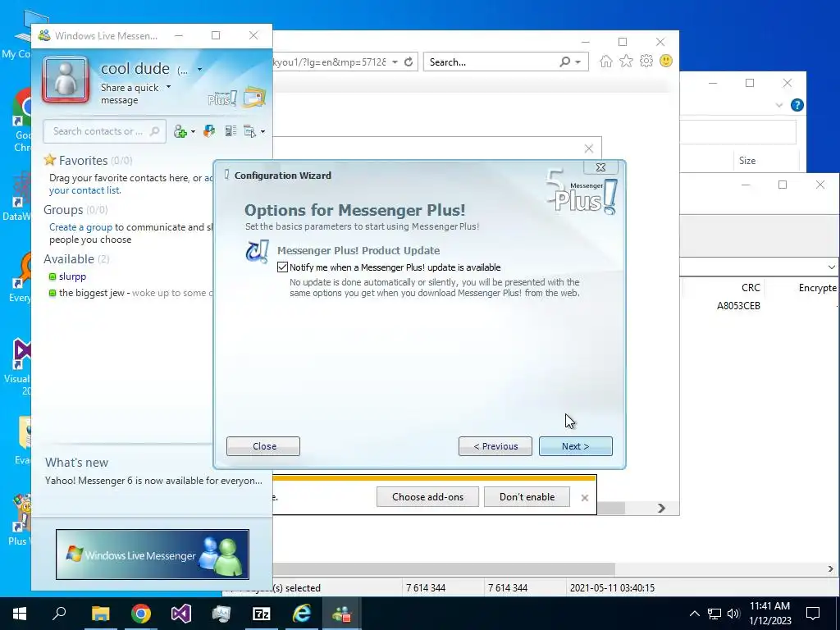This screenshot has height=630, width=840.
Task: Select contact slurpp
Action: coord(72,276)
